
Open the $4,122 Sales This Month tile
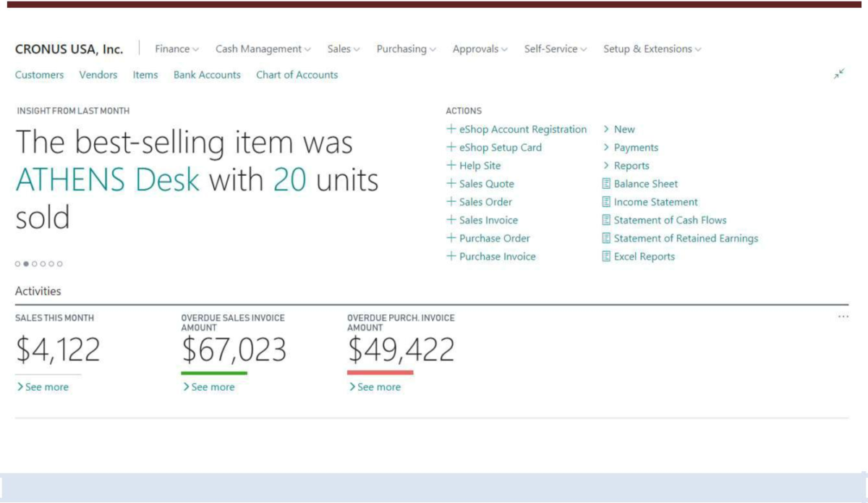58,350
